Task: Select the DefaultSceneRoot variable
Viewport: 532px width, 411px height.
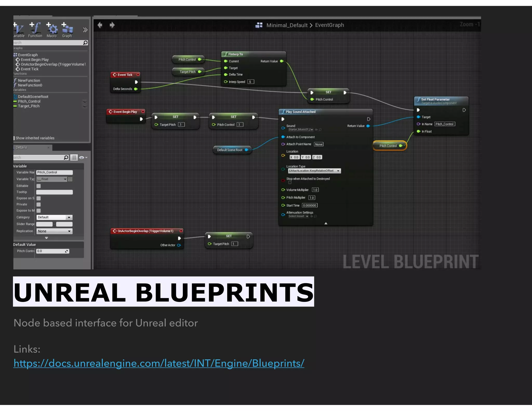Action: 33,97
